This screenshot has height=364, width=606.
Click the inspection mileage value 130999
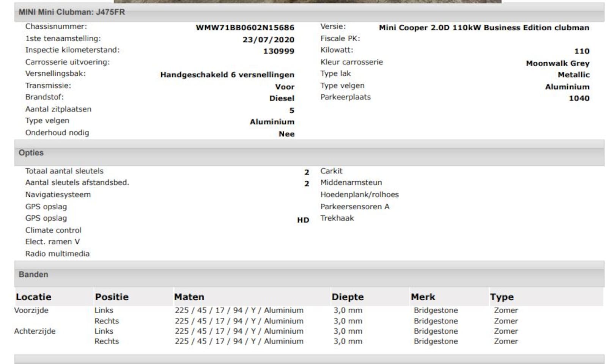point(279,51)
